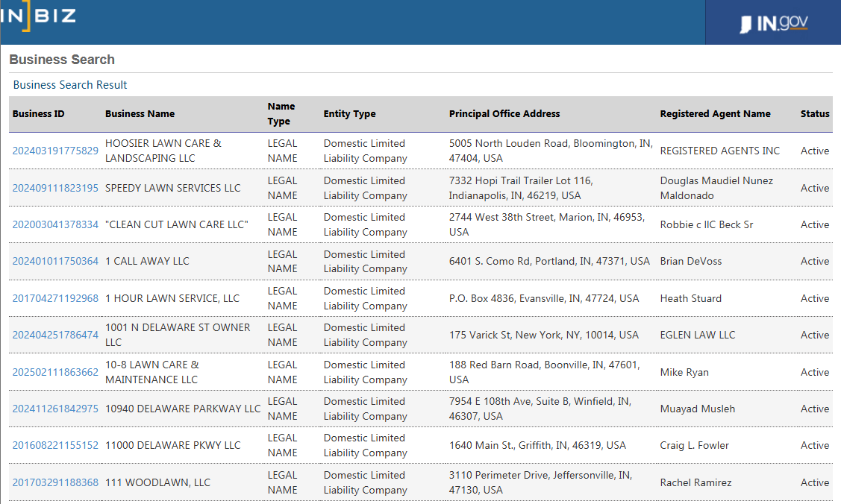This screenshot has height=504, width=841.
Task: Click address 5005 North Louden Road, Bloomington
Action: pos(551,151)
